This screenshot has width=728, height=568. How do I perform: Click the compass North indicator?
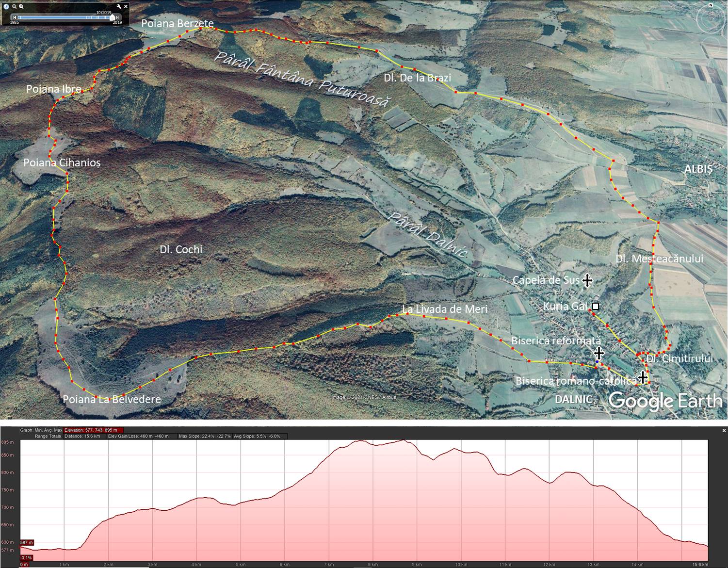[x=711, y=5]
